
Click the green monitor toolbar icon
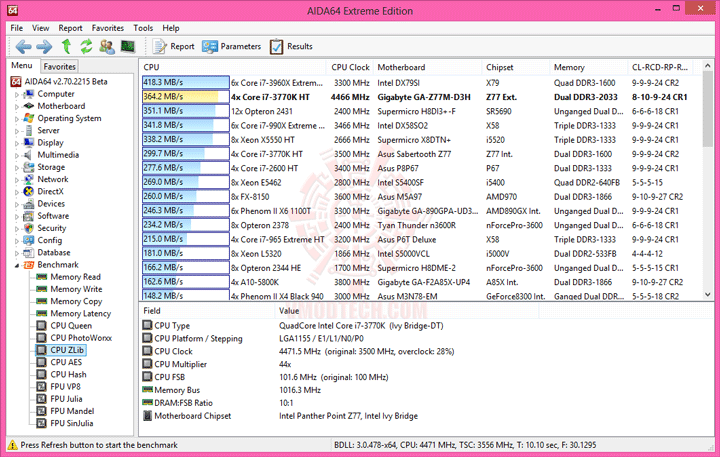[128, 46]
